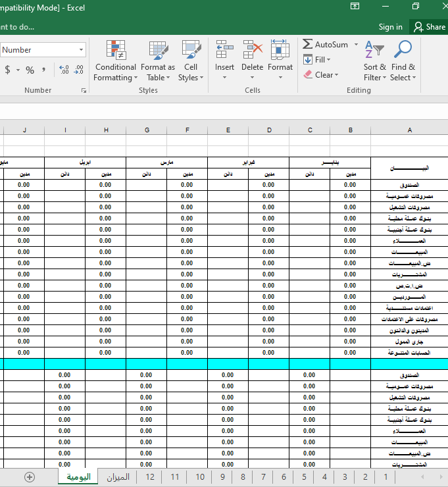The height and width of the screenshot is (487, 448).
Task: Switch to the اليومية sheet tab
Action: [78, 476]
